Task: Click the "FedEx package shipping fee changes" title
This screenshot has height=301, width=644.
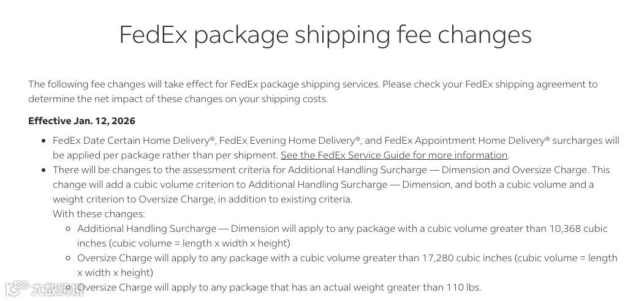Action: point(325,34)
